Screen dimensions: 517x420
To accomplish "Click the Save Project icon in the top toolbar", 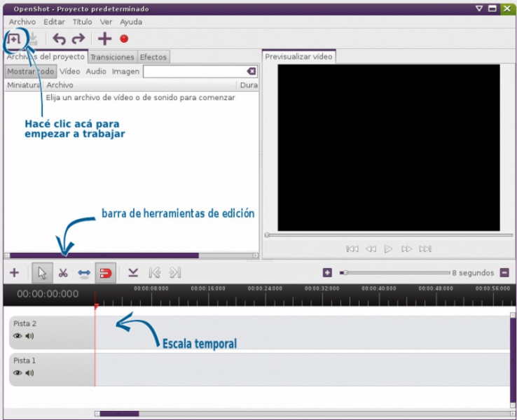I will pos(33,39).
